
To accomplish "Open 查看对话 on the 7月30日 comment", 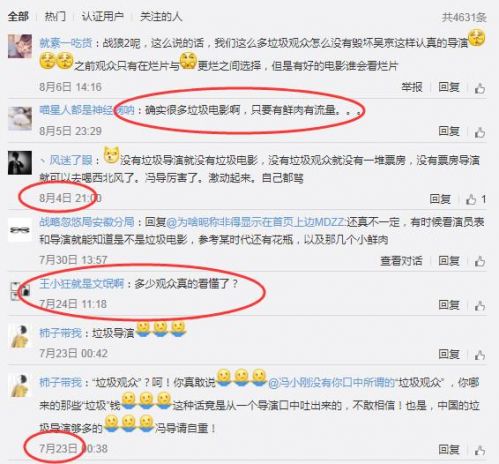I will click(401, 261).
